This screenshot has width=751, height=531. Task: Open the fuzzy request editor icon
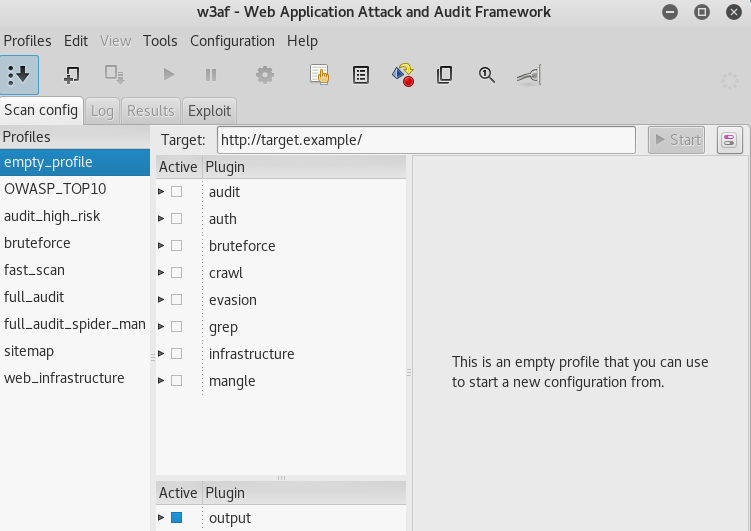point(361,75)
